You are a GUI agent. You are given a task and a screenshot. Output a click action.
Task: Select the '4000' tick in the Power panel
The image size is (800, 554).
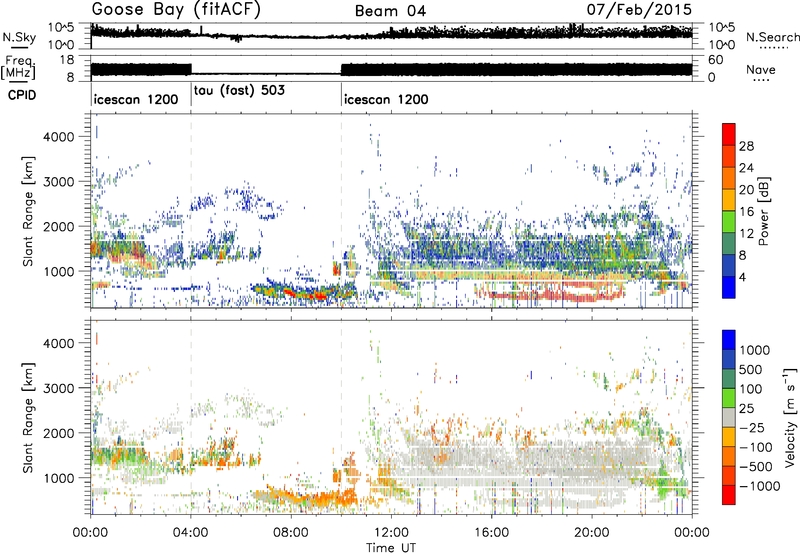[x=59, y=137]
